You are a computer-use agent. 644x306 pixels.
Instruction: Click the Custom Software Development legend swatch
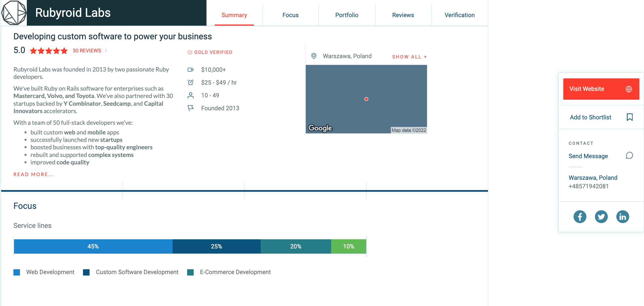point(86,272)
